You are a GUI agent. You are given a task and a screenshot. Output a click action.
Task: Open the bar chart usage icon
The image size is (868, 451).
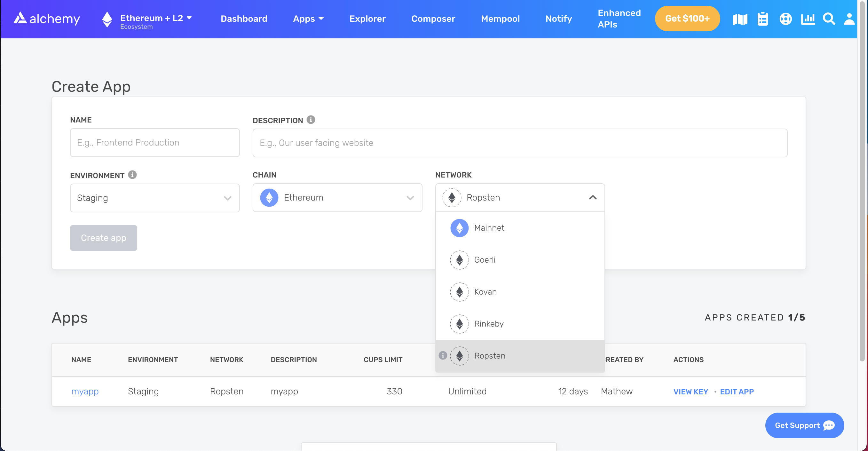(807, 19)
